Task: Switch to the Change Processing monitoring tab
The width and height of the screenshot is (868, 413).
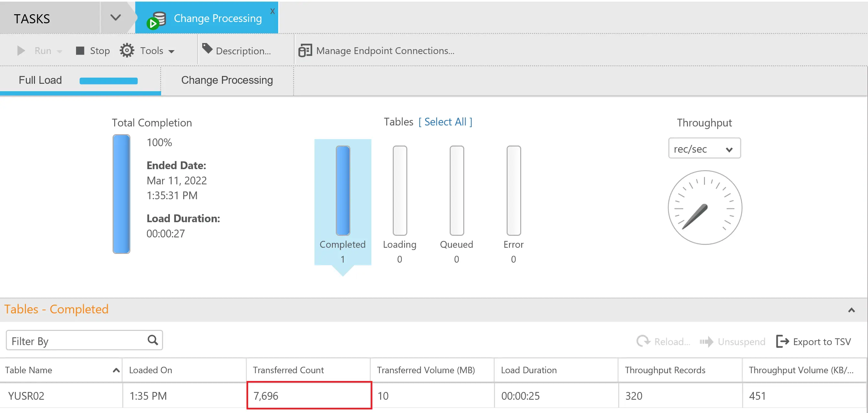Action: (x=227, y=80)
